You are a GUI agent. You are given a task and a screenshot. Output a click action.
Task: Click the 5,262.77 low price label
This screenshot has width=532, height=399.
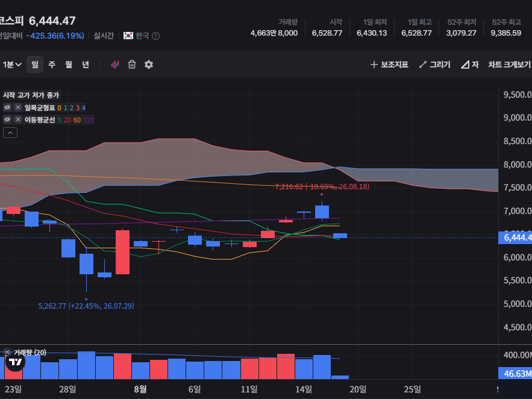(x=86, y=306)
